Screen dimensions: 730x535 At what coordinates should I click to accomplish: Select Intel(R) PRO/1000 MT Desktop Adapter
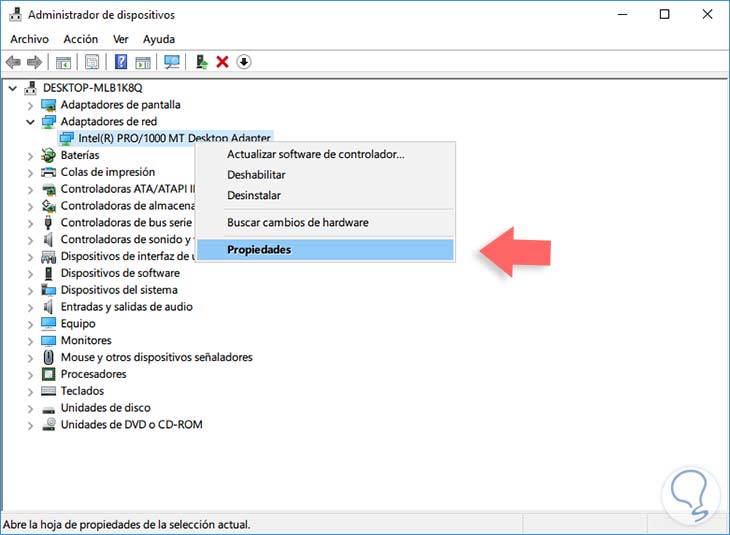tap(174, 138)
